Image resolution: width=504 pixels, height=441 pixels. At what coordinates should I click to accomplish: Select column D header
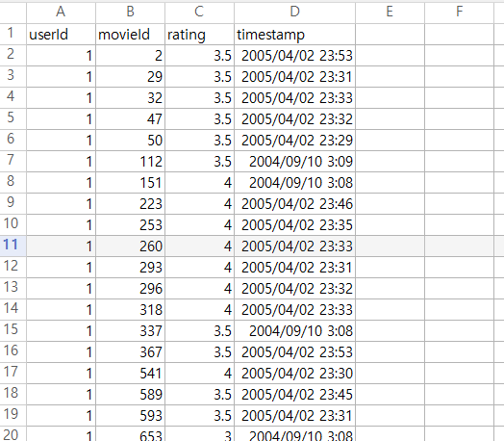pyautogui.click(x=294, y=13)
